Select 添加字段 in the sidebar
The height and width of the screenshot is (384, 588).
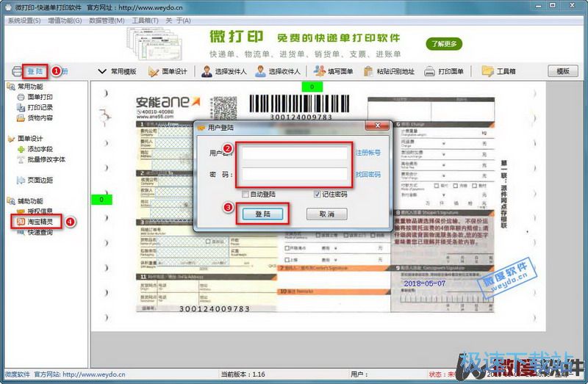(x=38, y=149)
